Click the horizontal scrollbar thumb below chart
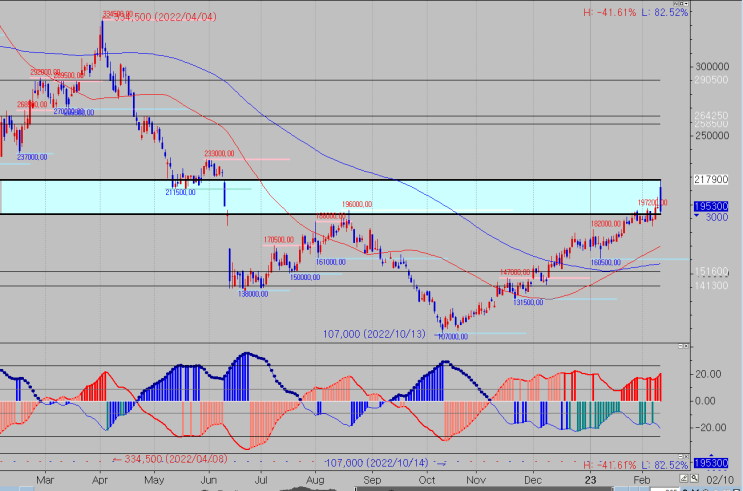 pyautogui.click(x=483, y=489)
